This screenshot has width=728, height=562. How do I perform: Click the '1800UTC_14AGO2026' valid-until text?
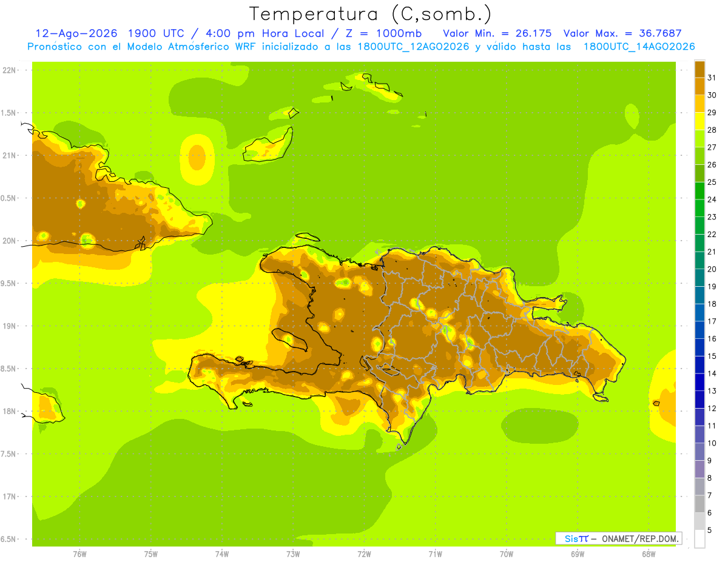639,47
